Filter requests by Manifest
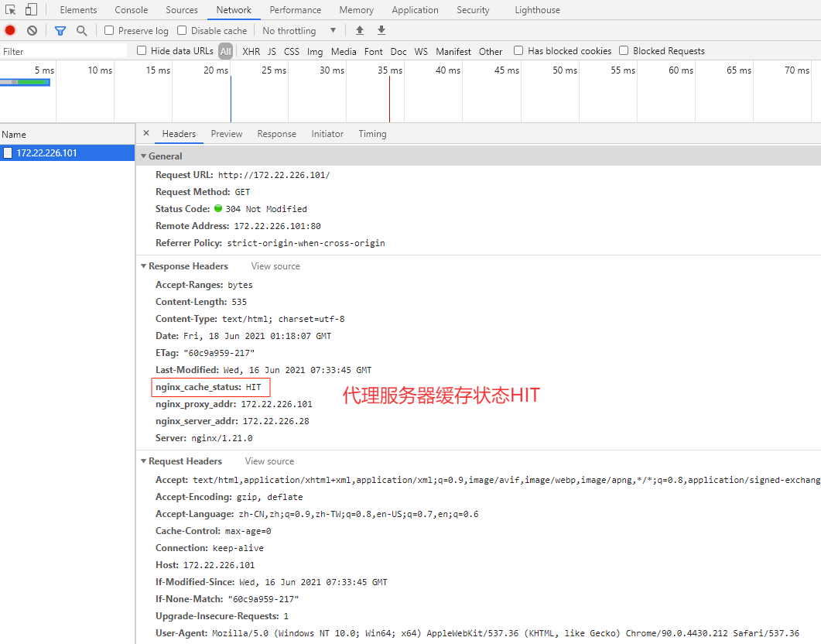The width and height of the screenshot is (821, 644). coord(453,51)
